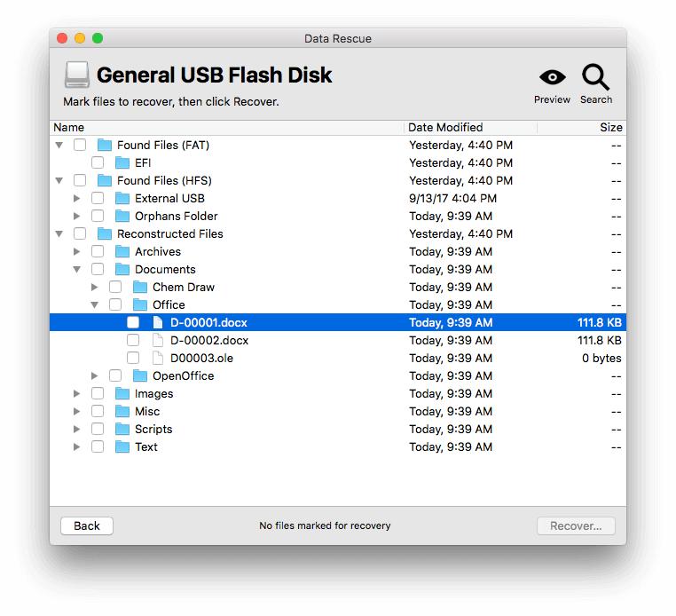Click the D00003.ole file icon
This screenshot has width=676, height=616.
(158, 358)
